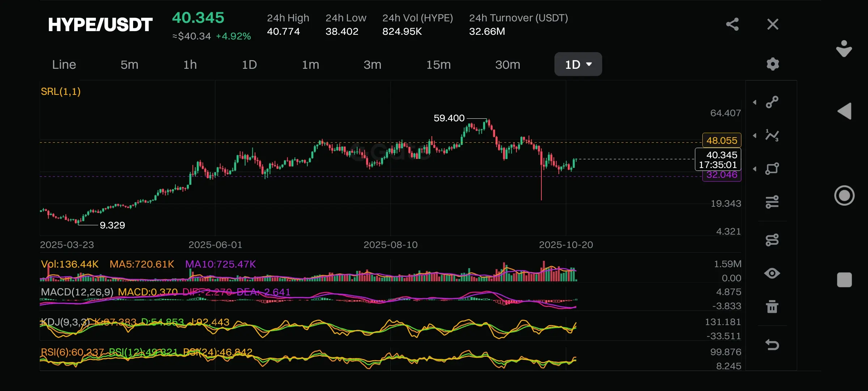Select the rectangle shape drawing tool
The height and width of the screenshot is (391, 868).
pyautogui.click(x=772, y=169)
